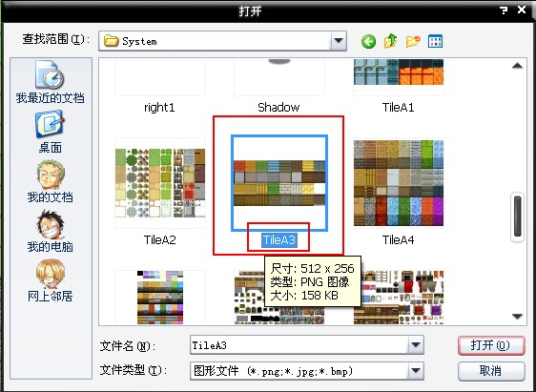Image resolution: width=536 pixels, height=392 pixels.
Task: Open the View menu icon
Action: coord(435,41)
